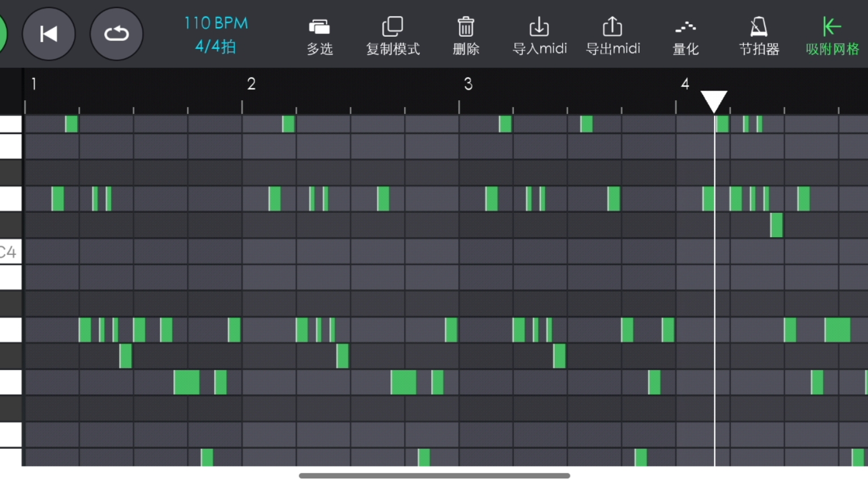Jump to bar 4 on ruler
The image size is (868, 488).
click(685, 84)
